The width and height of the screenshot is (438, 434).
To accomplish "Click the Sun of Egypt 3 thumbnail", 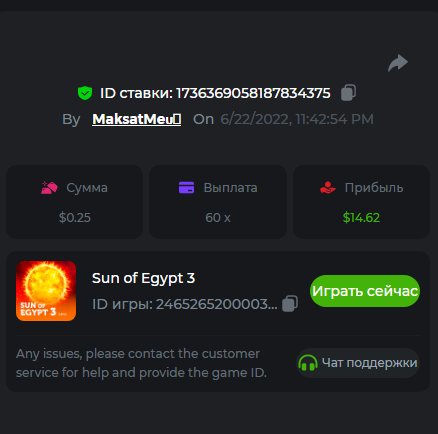I will click(46, 291).
